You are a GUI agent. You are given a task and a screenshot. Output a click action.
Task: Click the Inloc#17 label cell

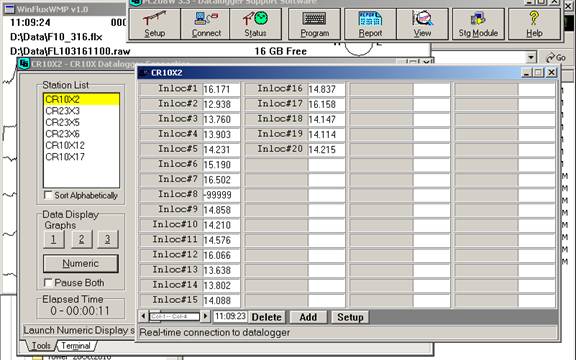(276, 104)
